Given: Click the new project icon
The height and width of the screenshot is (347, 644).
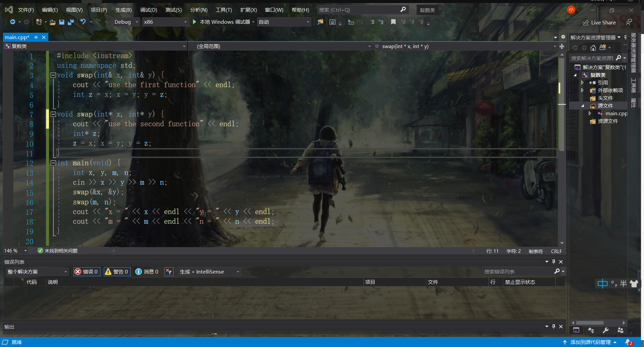Looking at the screenshot, I should pyautogui.click(x=39, y=22).
